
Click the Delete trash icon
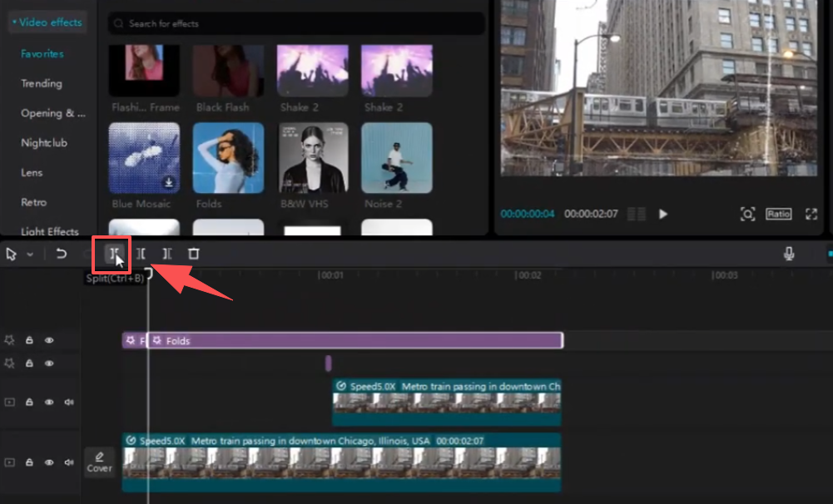pyautogui.click(x=193, y=254)
